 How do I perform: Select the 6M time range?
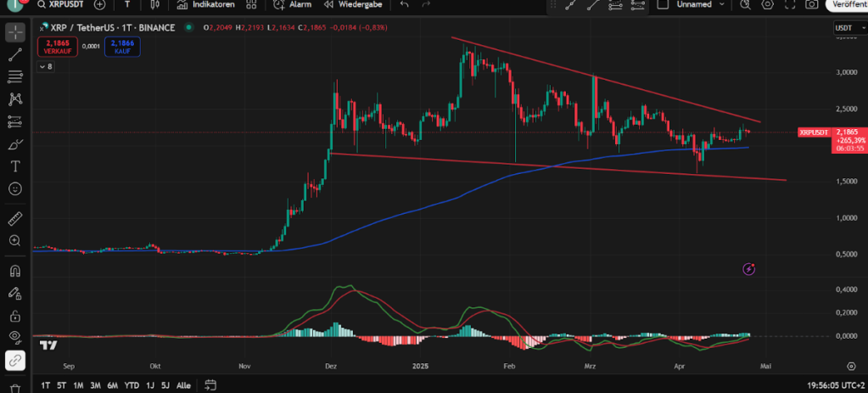coord(113,385)
